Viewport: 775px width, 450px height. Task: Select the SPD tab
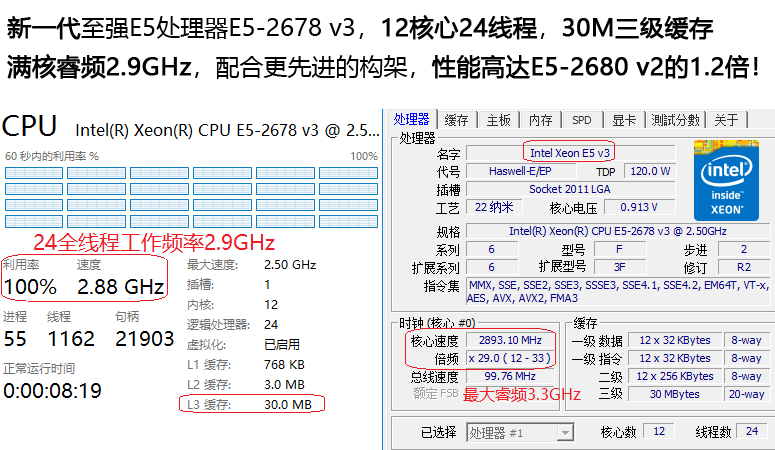[x=582, y=120]
